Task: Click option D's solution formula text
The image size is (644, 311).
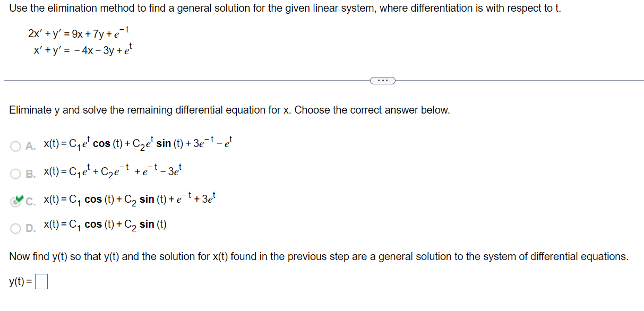Action: coord(104,224)
